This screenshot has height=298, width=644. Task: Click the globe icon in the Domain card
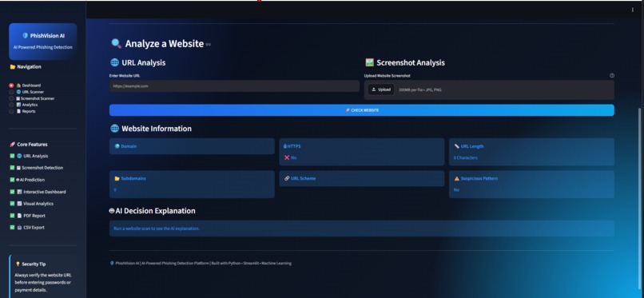117,146
